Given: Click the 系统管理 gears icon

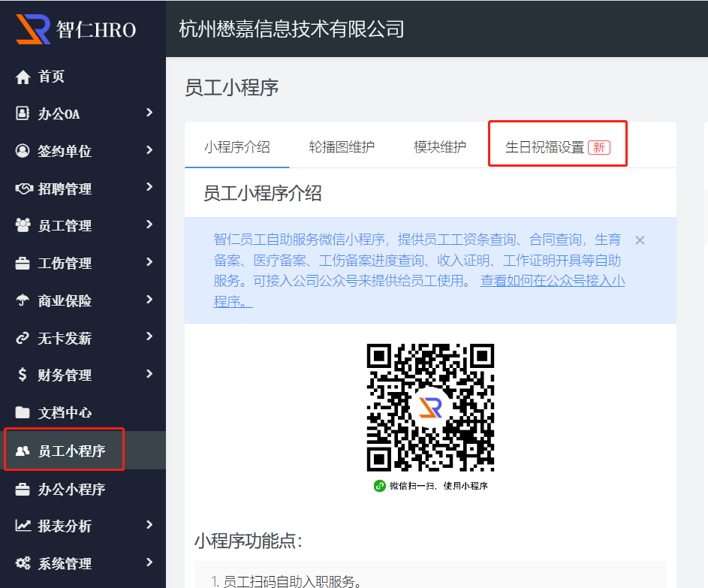Looking at the screenshot, I should 23,563.
